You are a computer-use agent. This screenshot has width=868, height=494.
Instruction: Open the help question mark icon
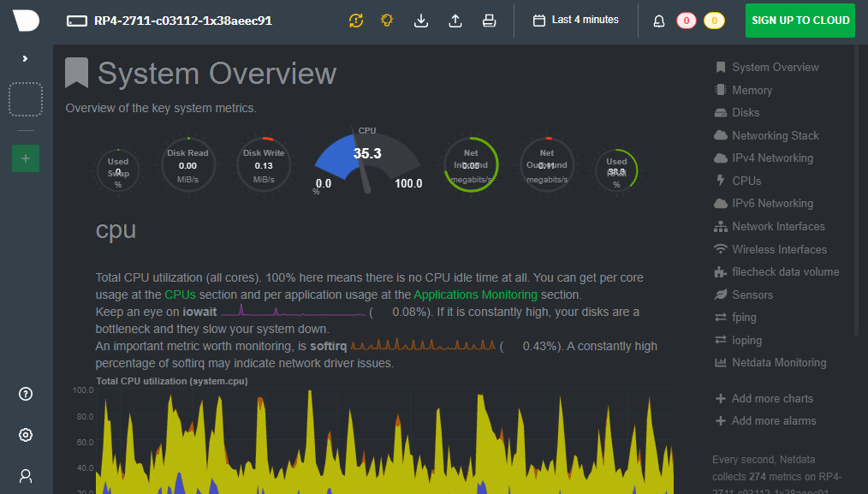[x=26, y=394]
